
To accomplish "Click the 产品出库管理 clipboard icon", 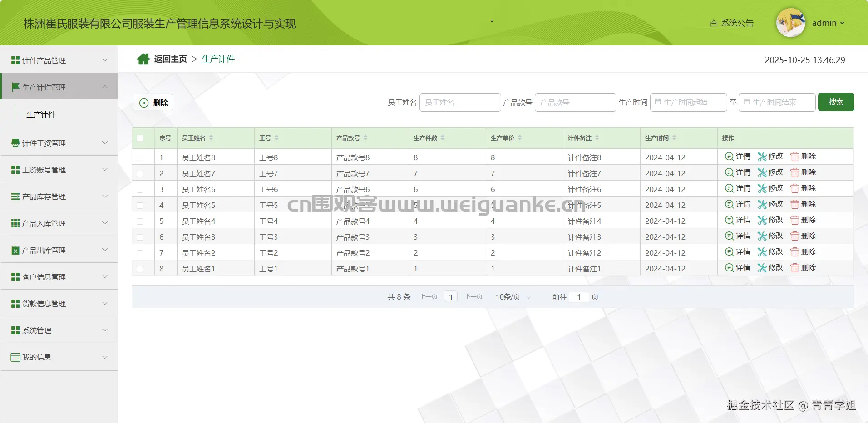I will (15, 250).
